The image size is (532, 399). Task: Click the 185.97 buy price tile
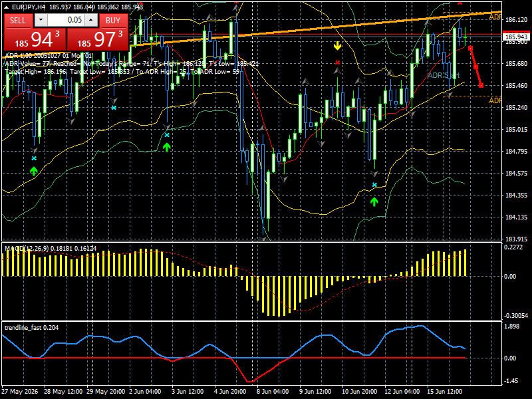pos(97,39)
